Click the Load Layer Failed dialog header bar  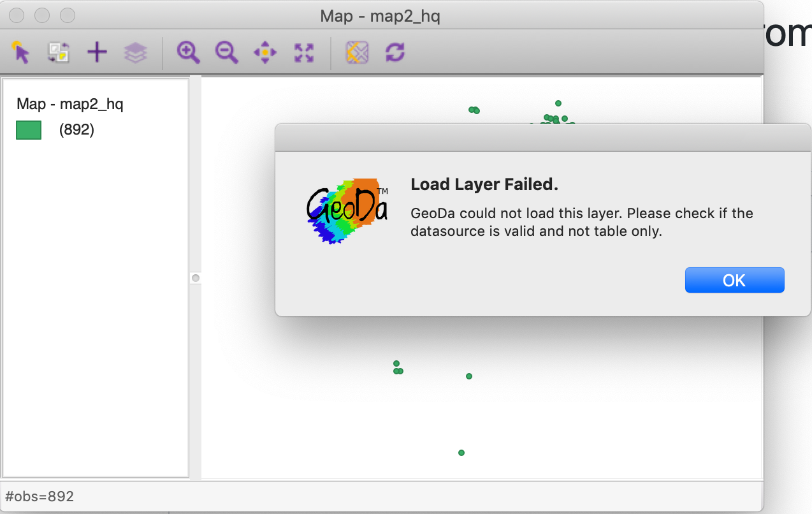click(x=542, y=137)
